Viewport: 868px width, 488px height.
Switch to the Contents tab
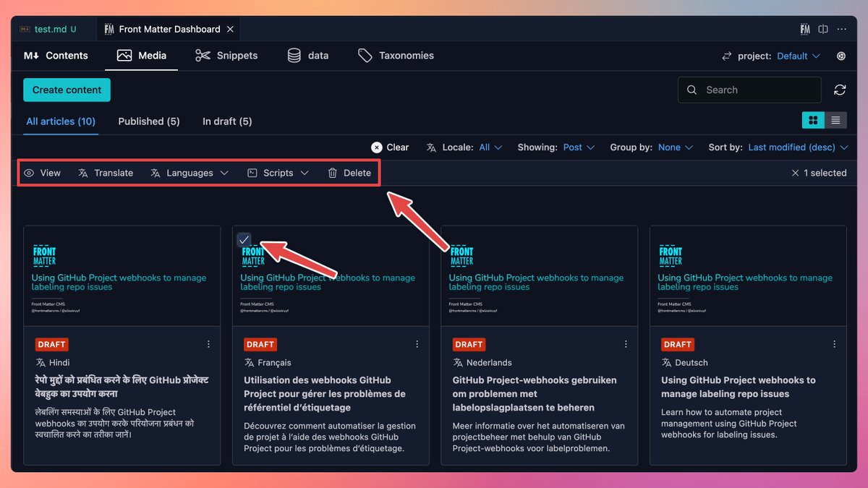(x=56, y=56)
